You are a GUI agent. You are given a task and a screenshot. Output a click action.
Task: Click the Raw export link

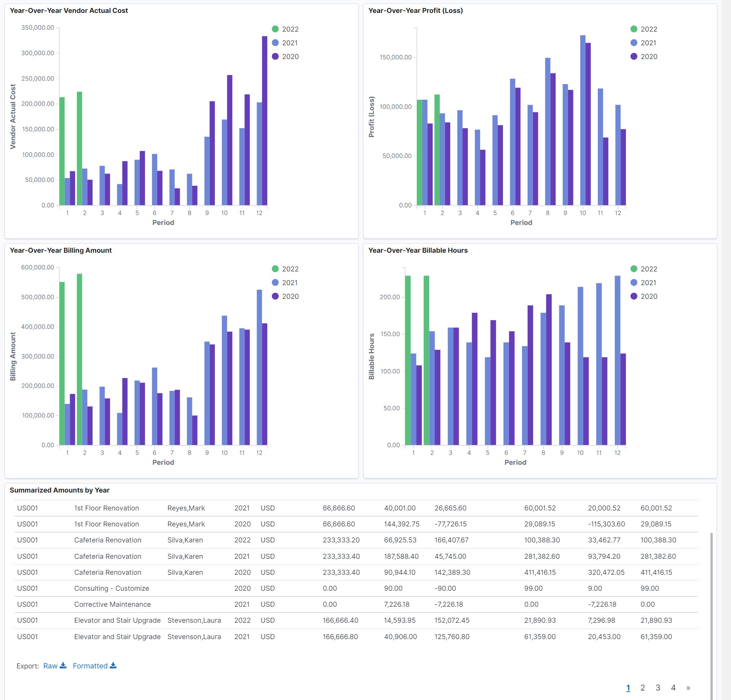50,665
